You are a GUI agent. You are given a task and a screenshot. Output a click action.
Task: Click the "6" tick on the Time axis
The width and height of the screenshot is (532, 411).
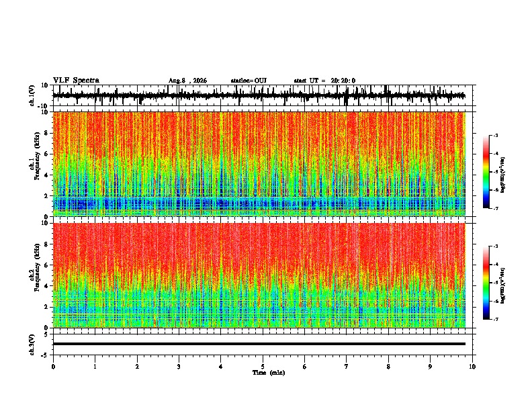click(x=305, y=367)
